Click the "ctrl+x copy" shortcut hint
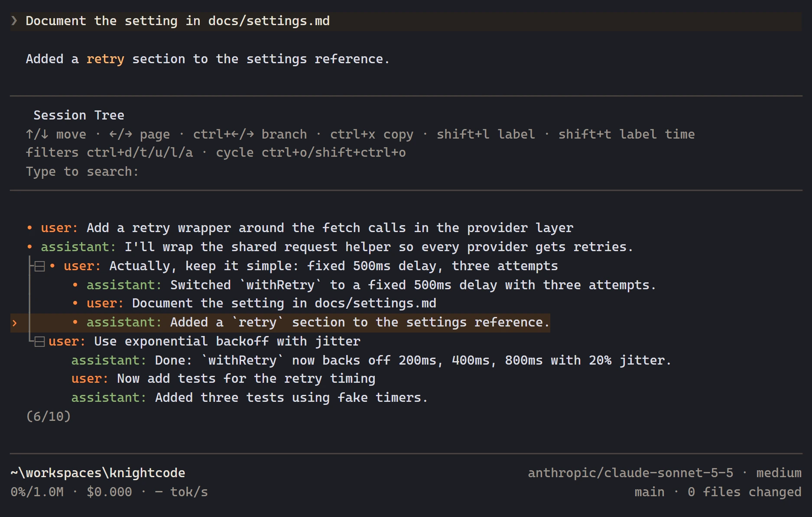This screenshot has width=812, height=517. pyautogui.click(x=372, y=134)
